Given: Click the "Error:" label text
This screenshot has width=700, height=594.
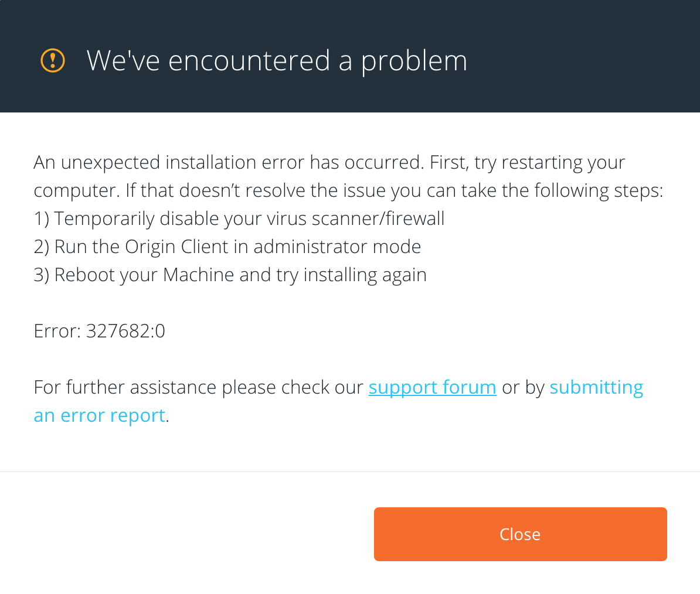Looking at the screenshot, I should point(57,331).
